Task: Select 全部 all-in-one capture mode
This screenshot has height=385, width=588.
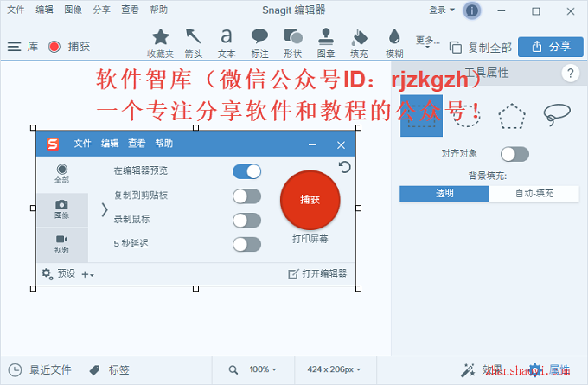Action: click(x=62, y=174)
